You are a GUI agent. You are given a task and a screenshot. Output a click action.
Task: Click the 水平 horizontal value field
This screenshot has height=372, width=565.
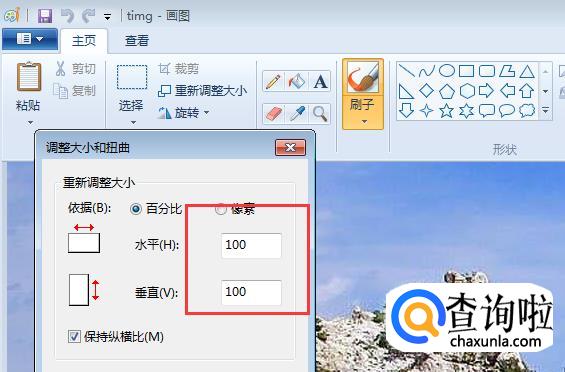251,245
